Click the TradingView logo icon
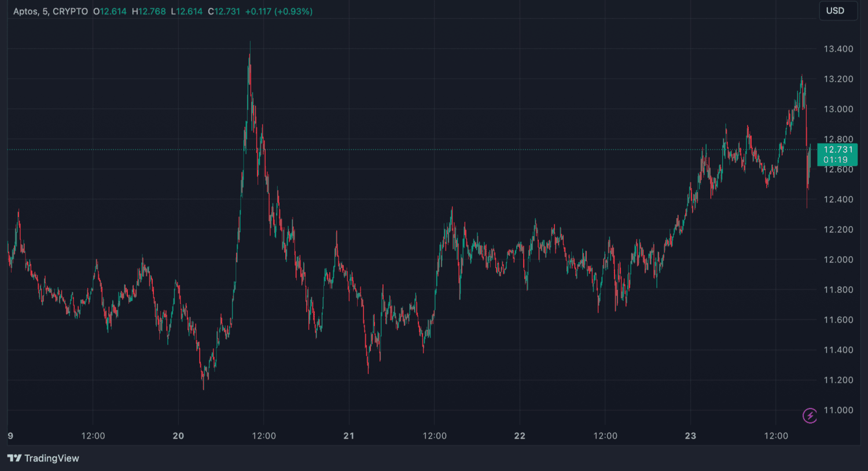The width and height of the screenshot is (868, 471). click(x=14, y=458)
